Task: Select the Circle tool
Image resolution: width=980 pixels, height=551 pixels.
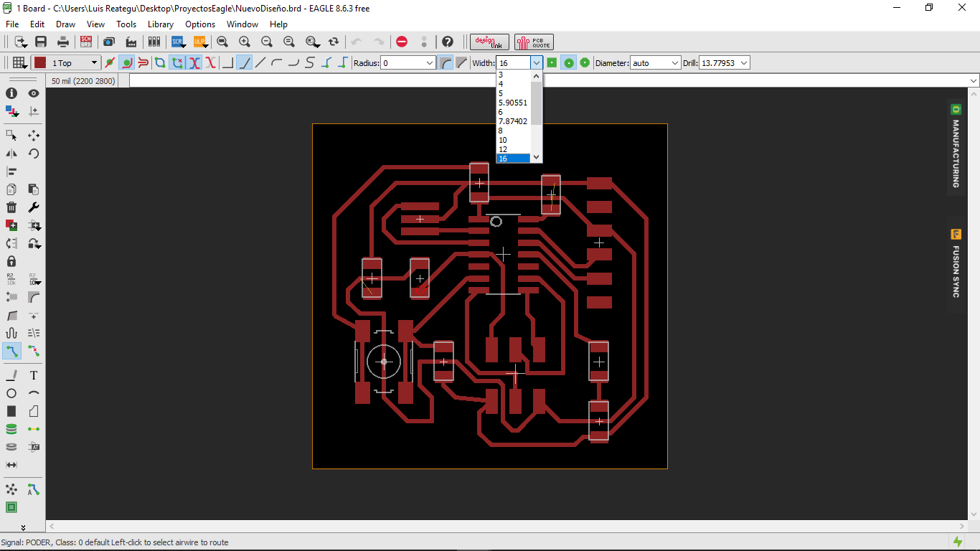Action: pos(11,393)
